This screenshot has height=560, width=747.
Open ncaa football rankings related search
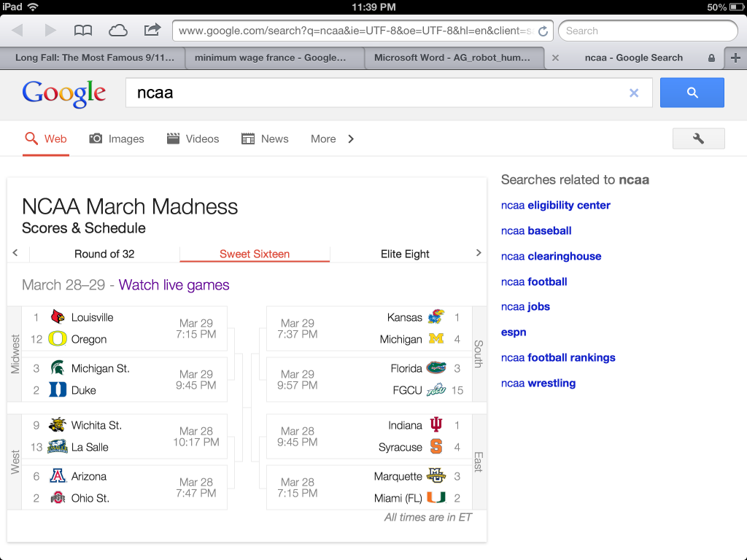pos(558,357)
